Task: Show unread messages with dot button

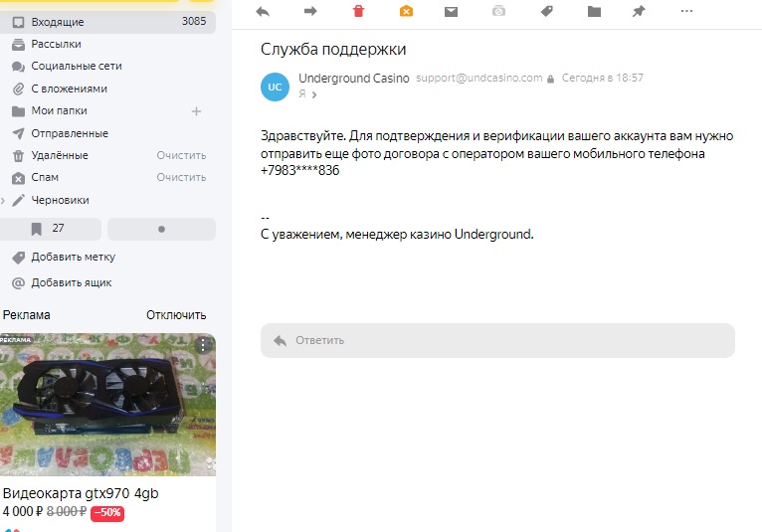Action: (x=161, y=229)
